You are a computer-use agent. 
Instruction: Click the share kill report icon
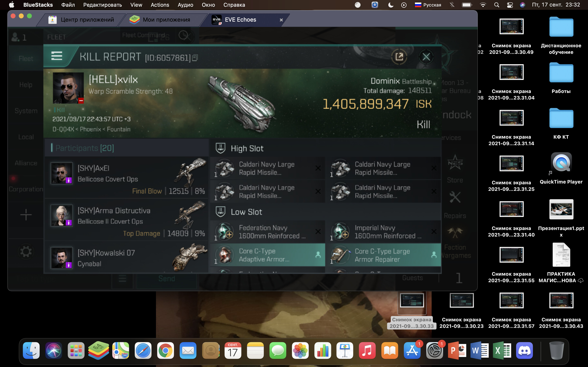click(x=399, y=57)
